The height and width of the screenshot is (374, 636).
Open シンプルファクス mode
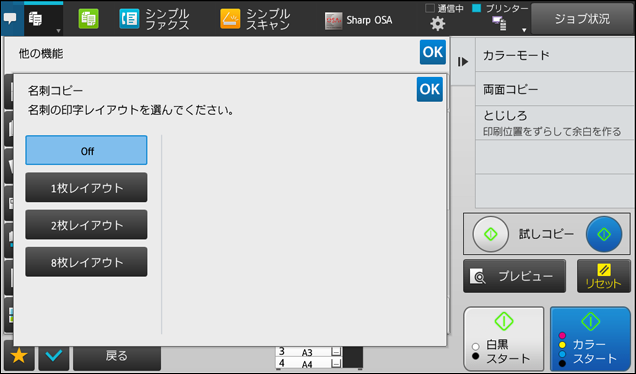point(154,19)
